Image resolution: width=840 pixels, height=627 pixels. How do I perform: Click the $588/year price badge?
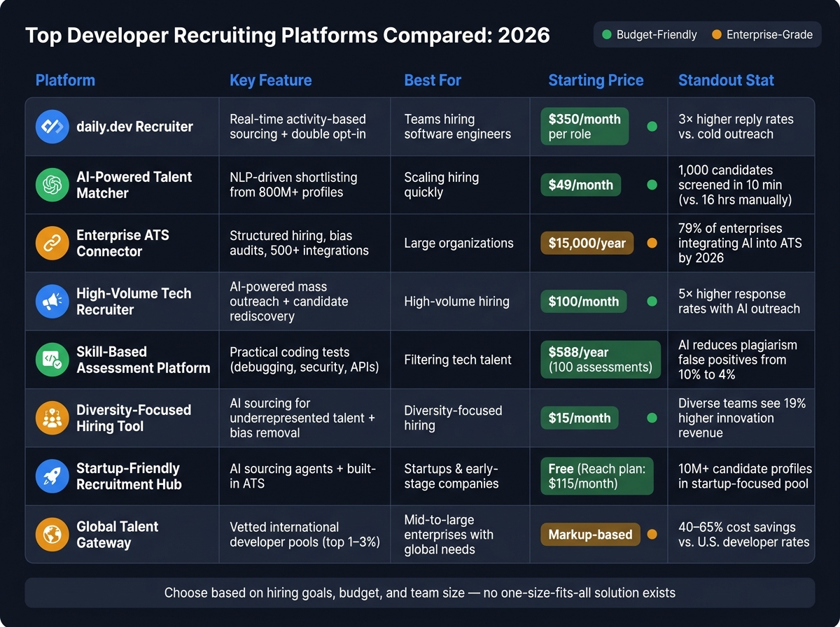coord(600,360)
